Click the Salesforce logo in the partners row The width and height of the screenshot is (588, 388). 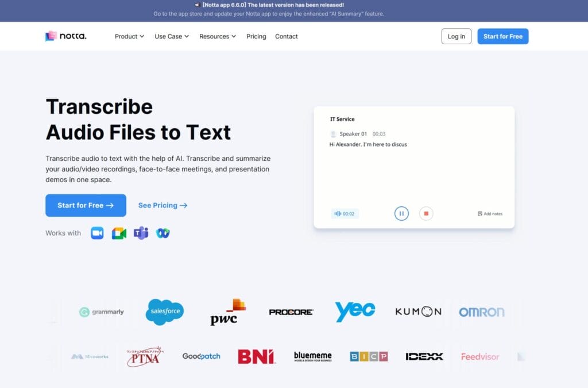(164, 311)
